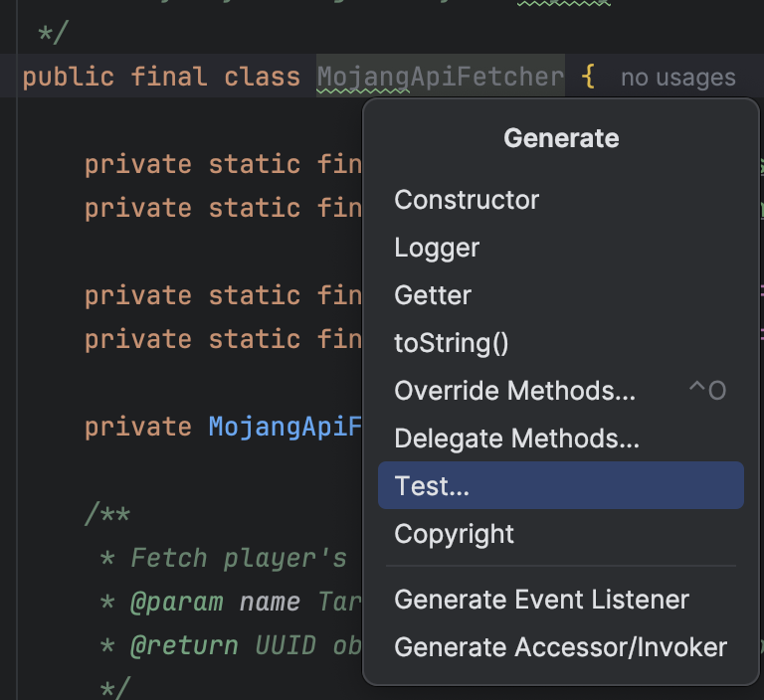Select Constructor from the Generate menu

point(467,200)
